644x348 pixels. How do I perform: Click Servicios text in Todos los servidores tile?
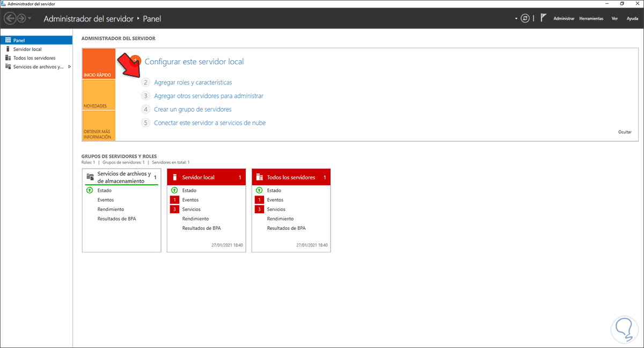click(276, 209)
